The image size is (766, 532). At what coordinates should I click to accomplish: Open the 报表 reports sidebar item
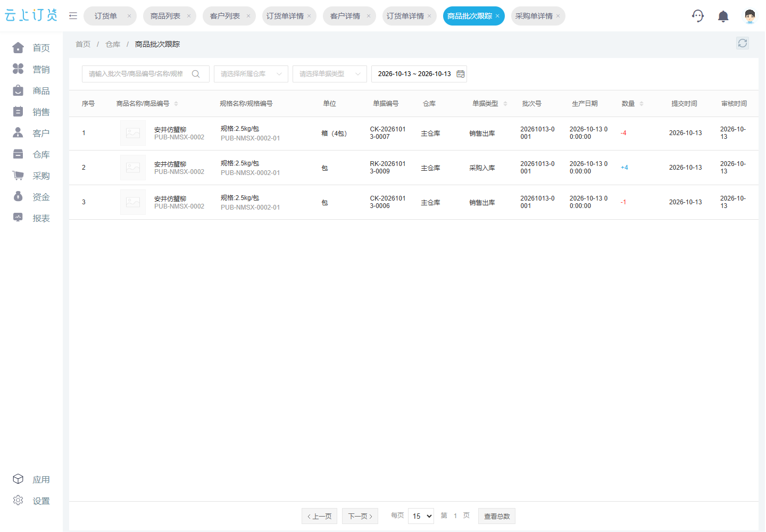31,218
